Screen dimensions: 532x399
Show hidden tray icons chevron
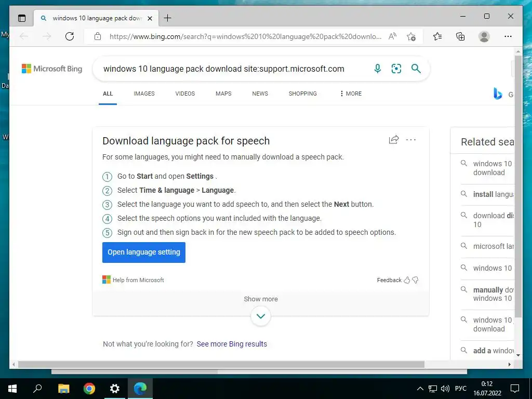420,389
